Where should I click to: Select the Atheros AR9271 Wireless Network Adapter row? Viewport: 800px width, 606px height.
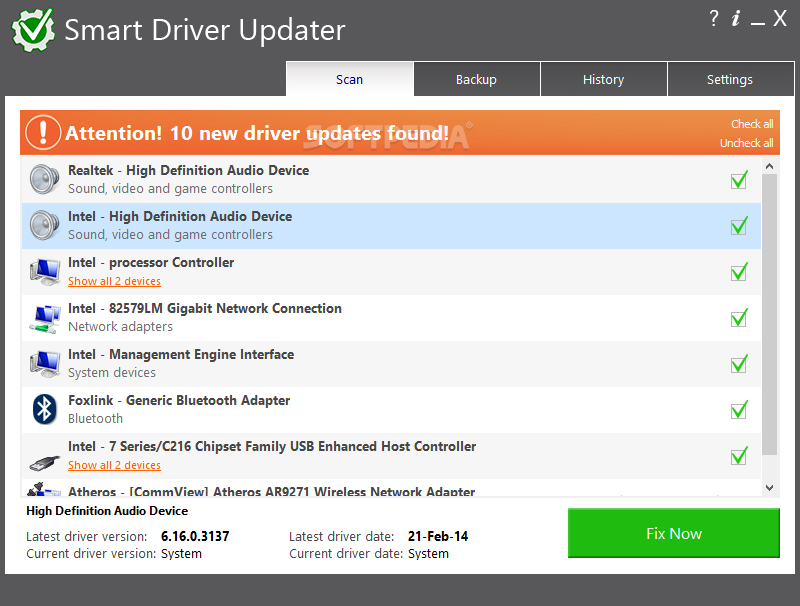[391, 488]
